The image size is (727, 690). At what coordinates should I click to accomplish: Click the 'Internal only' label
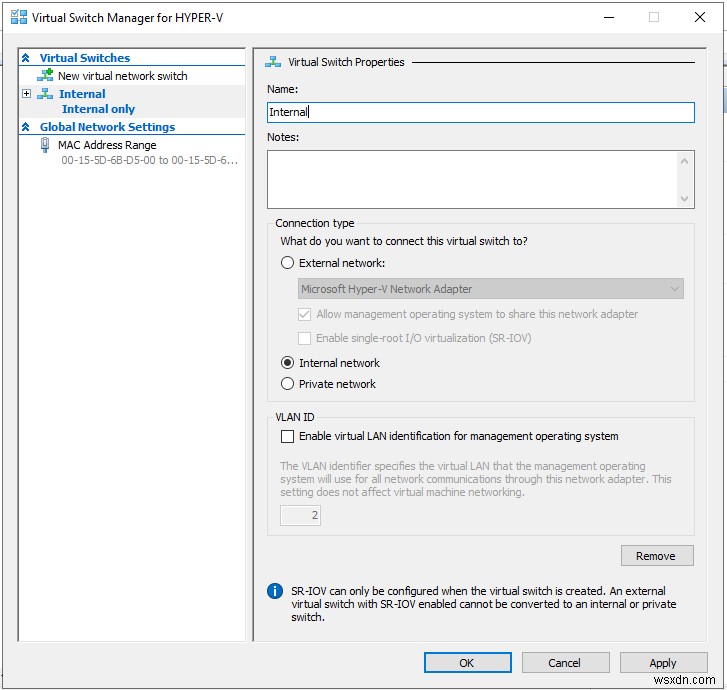coord(99,109)
